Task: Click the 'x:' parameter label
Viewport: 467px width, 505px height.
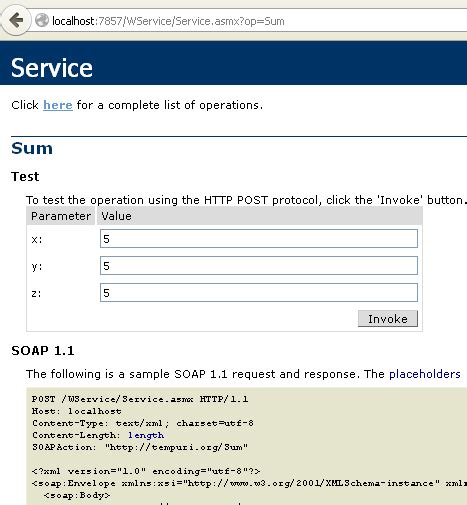Action: click(x=37, y=239)
